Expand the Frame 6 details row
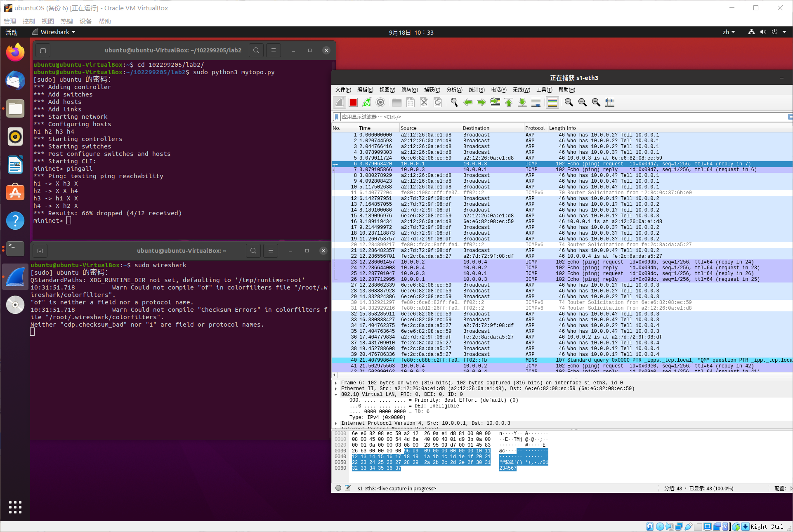This screenshot has height=532, width=793. click(336, 383)
